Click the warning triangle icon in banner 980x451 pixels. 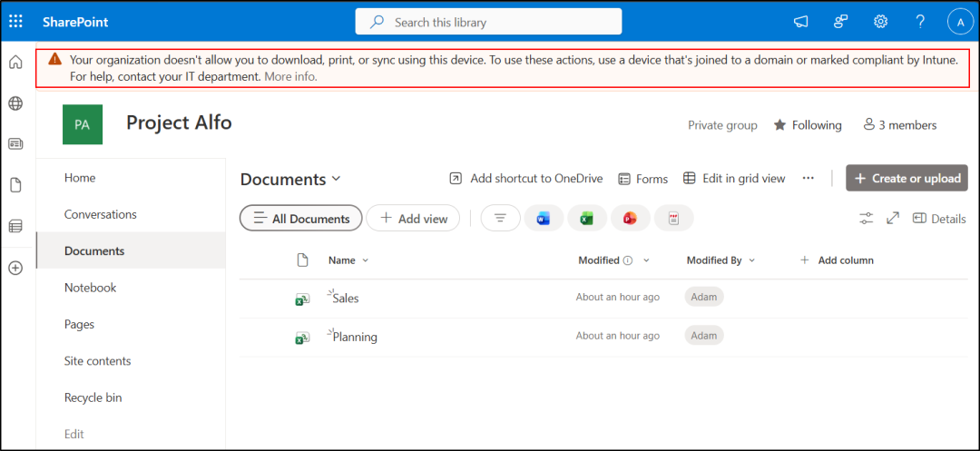point(55,59)
